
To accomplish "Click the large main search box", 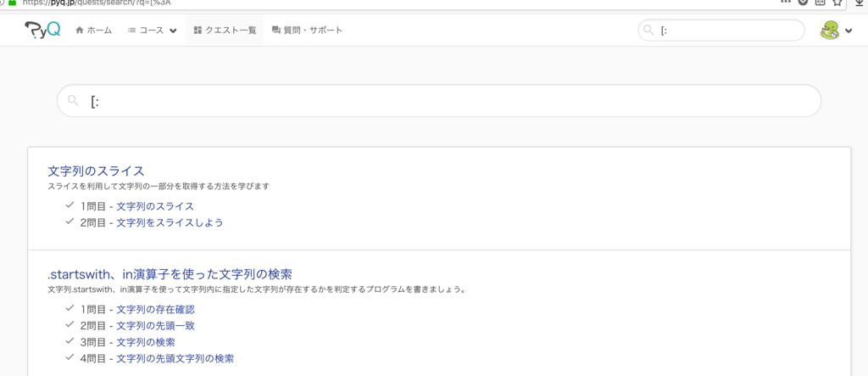I will tap(439, 101).
